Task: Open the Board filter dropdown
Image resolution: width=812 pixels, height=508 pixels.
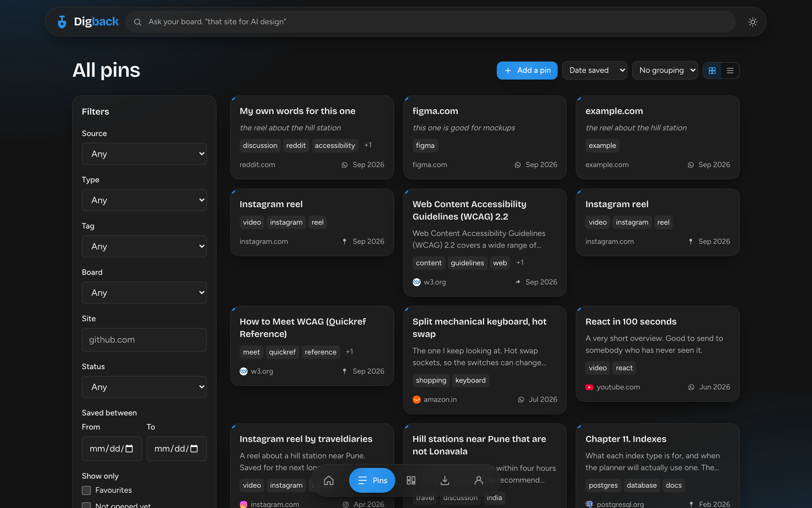Action: click(x=144, y=293)
